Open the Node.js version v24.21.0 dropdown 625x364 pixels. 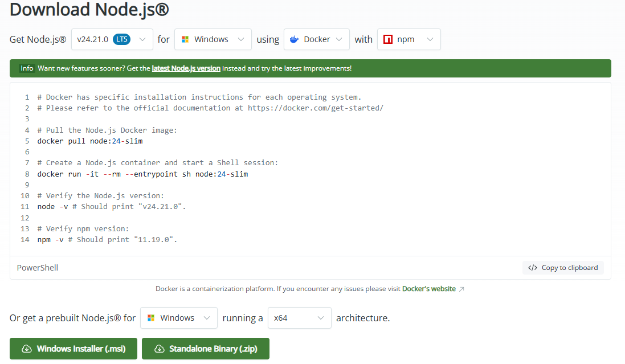click(112, 39)
